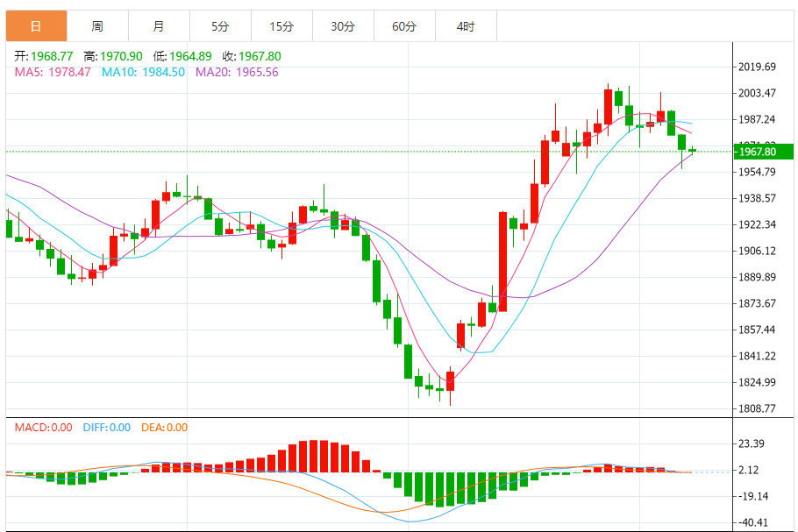Click the 1824.99 price axis label

[757, 382]
